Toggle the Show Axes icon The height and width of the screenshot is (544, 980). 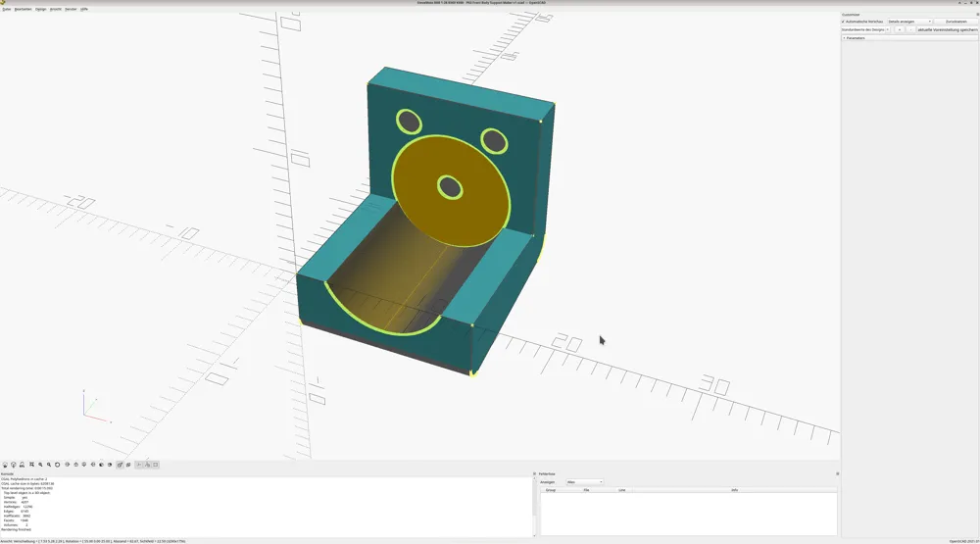[x=139, y=465]
